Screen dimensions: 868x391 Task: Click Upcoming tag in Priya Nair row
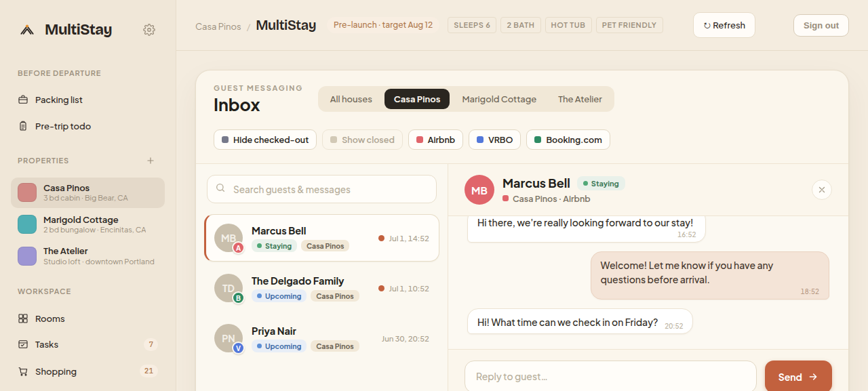point(279,346)
